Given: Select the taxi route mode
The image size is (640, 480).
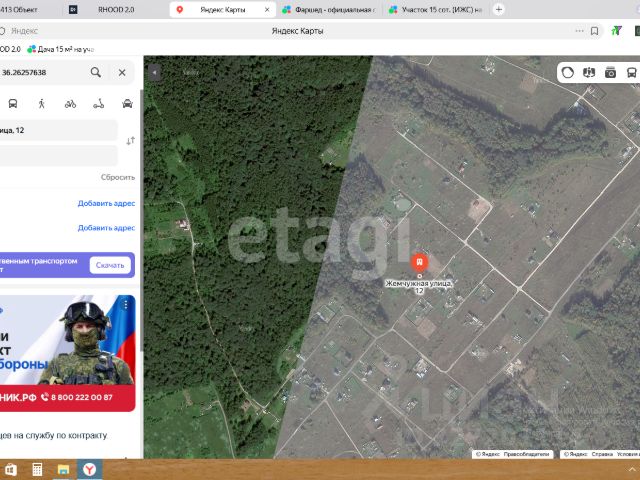Looking at the screenshot, I should click(x=127, y=104).
